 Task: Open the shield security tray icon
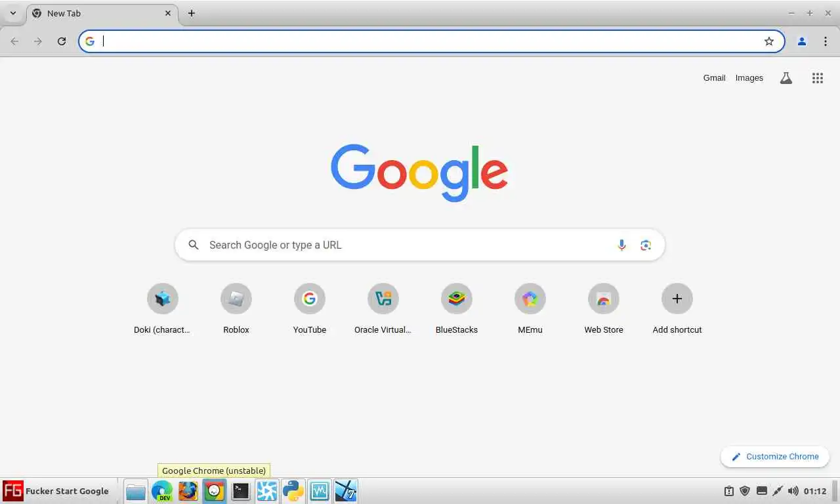coord(745,491)
